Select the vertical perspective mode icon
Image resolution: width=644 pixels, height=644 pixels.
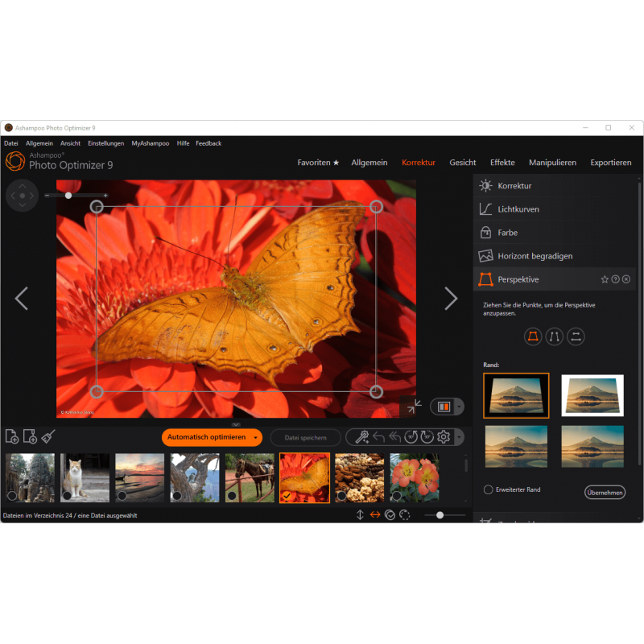coord(555,336)
